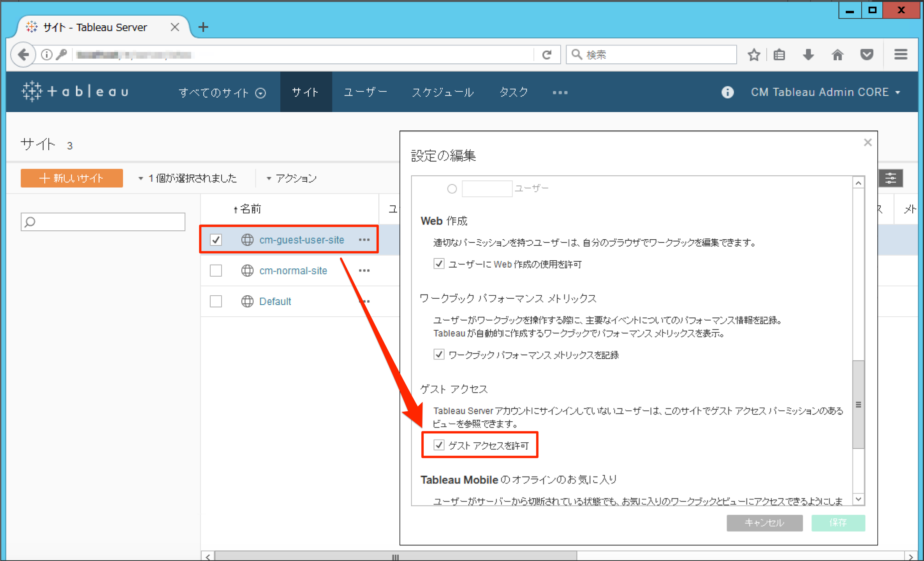Open the filter settings icon at right
This screenshot has width=924, height=561.
click(891, 178)
